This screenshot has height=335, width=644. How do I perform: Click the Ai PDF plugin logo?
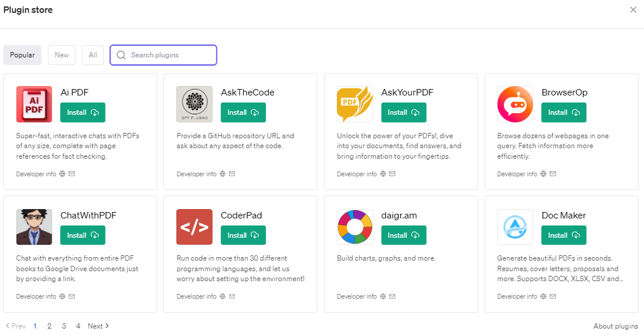(x=34, y=104)
